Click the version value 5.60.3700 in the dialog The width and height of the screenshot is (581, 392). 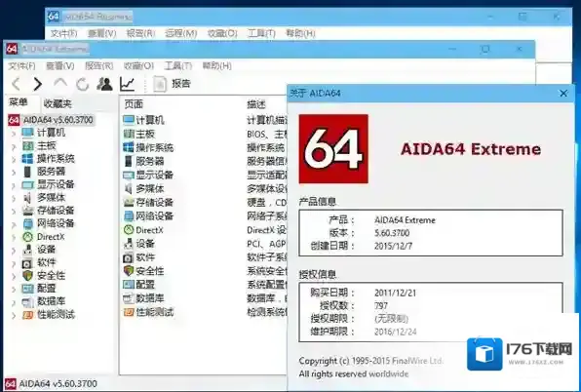pyautogui.click(x=392, y=233)
